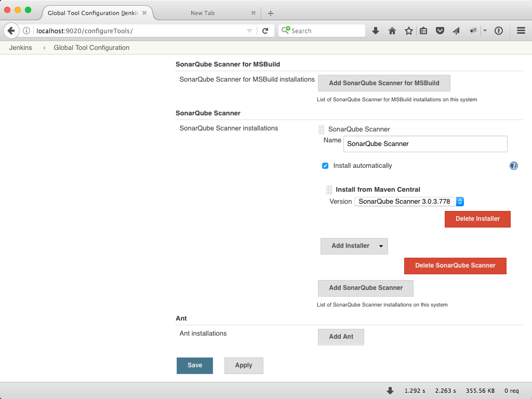Open the help icon for Install automatically

click(x=514, y=166)
